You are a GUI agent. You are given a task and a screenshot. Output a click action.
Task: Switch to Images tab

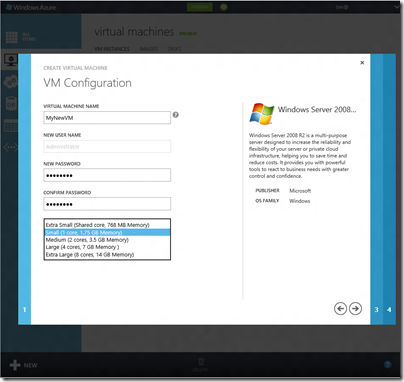149,49
